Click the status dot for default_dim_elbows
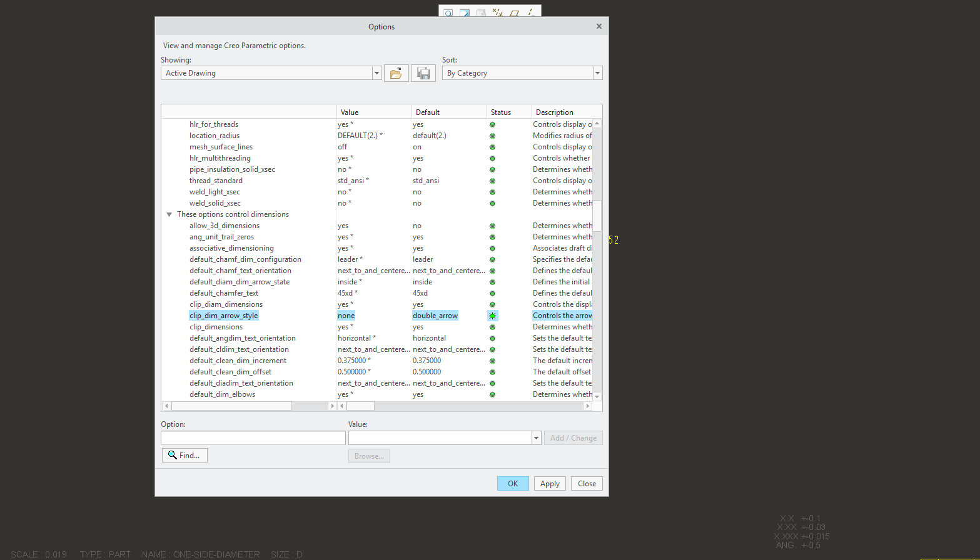The height and width of the screenshot is (560, 980). 492,394
